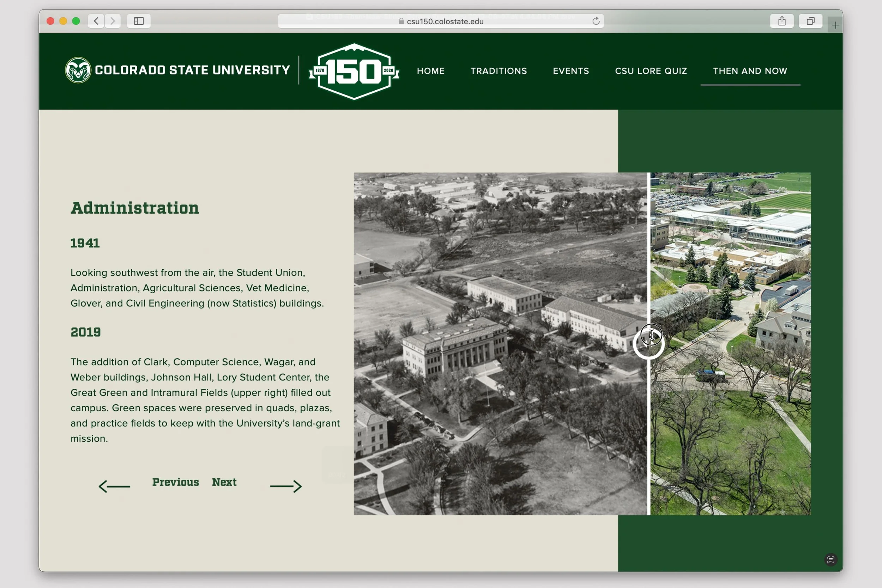This screenshot has width=882, height=588.
Task: Go forward with Safari's forward arrow
Action: [113, 21]
